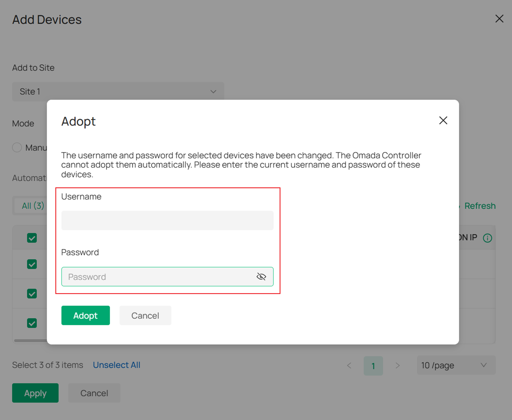Image resolution: width=512 pixels, height=420 pixels.
Task: Refresh the device list
Action: pos(480,206)
